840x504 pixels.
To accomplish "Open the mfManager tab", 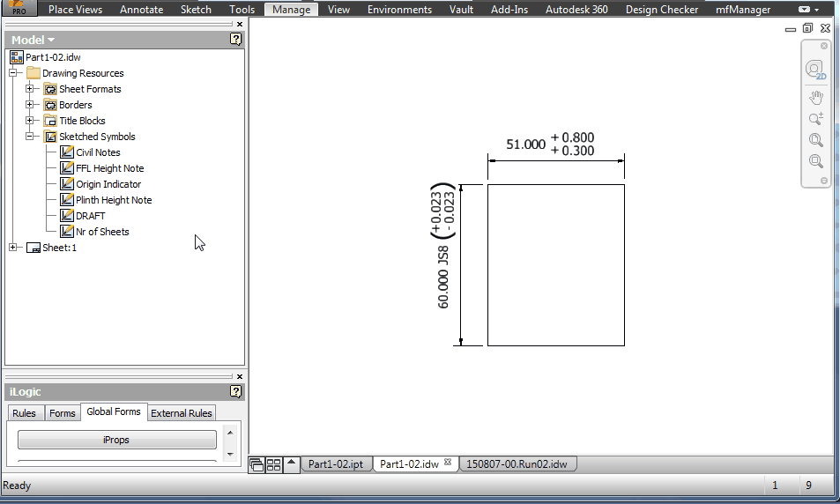I will [743, 9].
